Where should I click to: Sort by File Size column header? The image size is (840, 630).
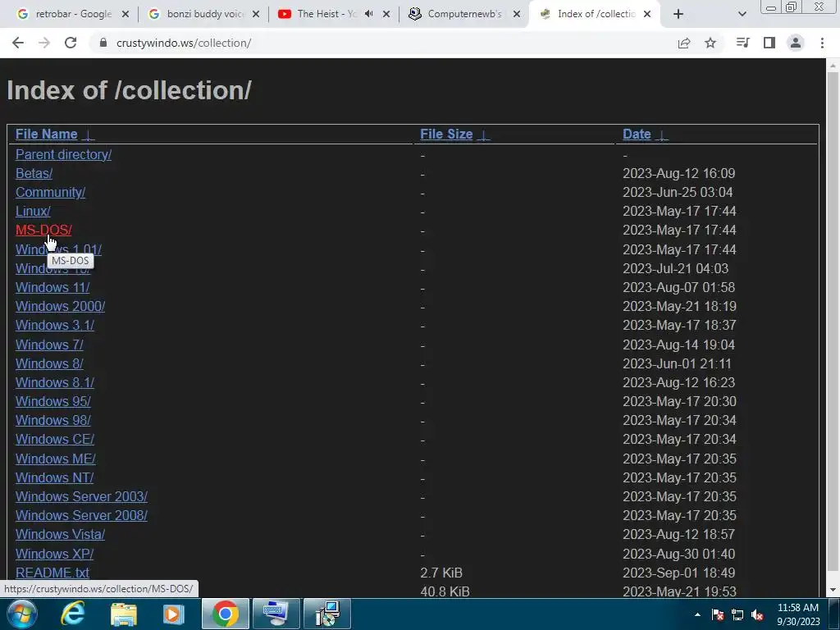446,134
